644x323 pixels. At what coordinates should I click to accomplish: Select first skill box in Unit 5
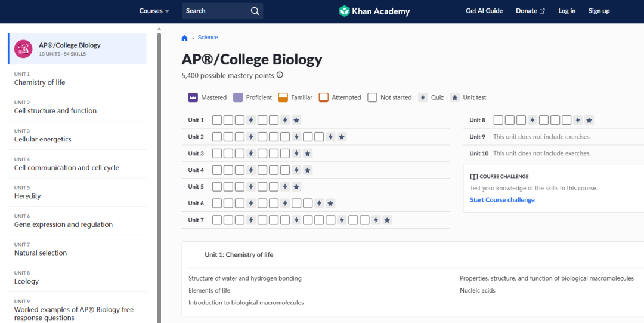217,187
